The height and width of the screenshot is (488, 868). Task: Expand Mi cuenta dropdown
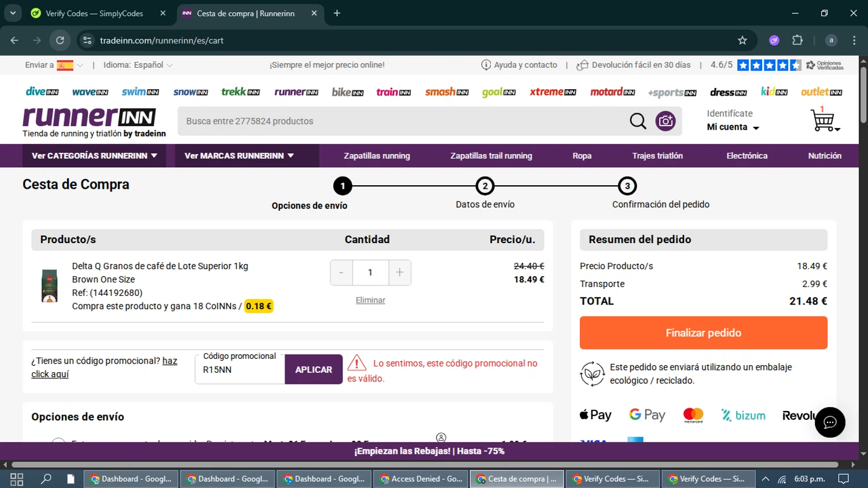click(733, 127)
